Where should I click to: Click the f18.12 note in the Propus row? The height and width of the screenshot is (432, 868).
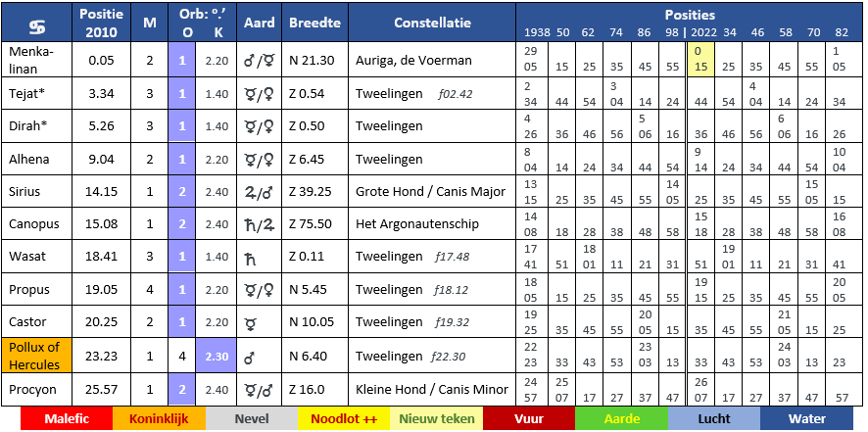point(454,290)
